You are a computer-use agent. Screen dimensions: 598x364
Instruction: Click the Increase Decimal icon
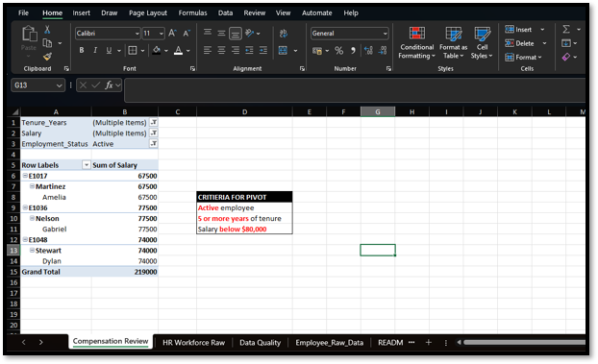coord(368,51)
